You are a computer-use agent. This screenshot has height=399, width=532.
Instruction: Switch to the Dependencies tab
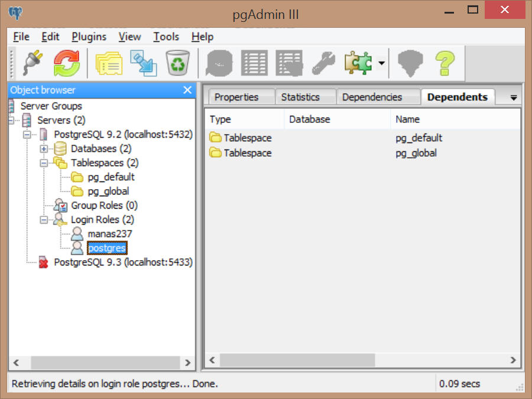tap(378, 97)
